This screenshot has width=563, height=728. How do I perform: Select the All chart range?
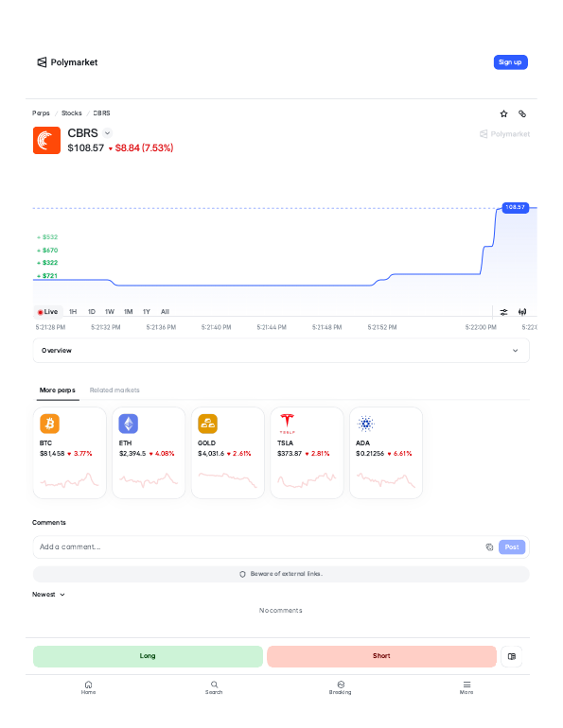[x=165, y=312]
